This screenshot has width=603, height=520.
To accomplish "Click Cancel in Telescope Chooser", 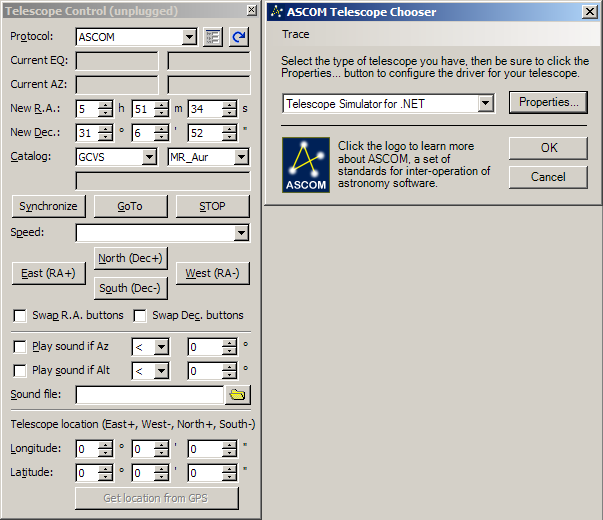I will pyautogui.click(x=548, y=177).
